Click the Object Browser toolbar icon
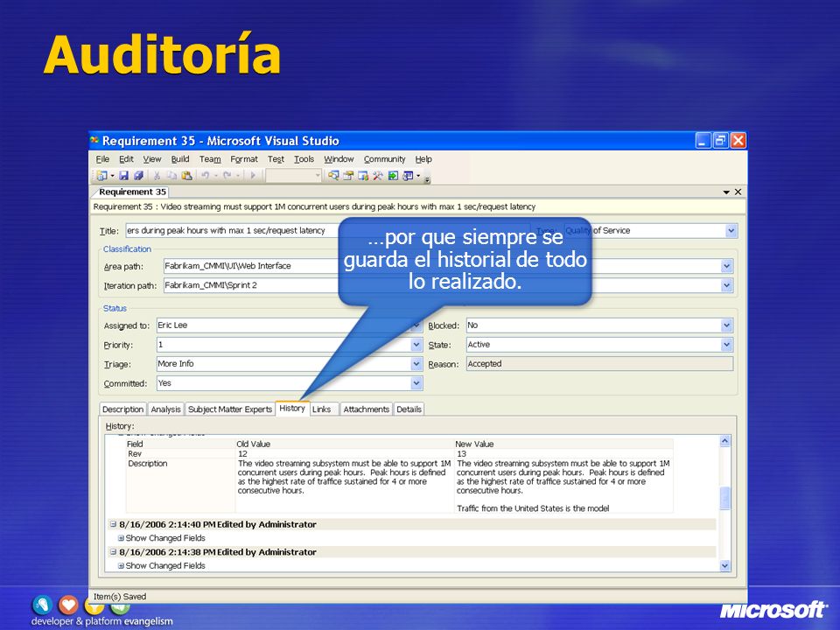This screenshot has width=840, height=630. [363, 175]
